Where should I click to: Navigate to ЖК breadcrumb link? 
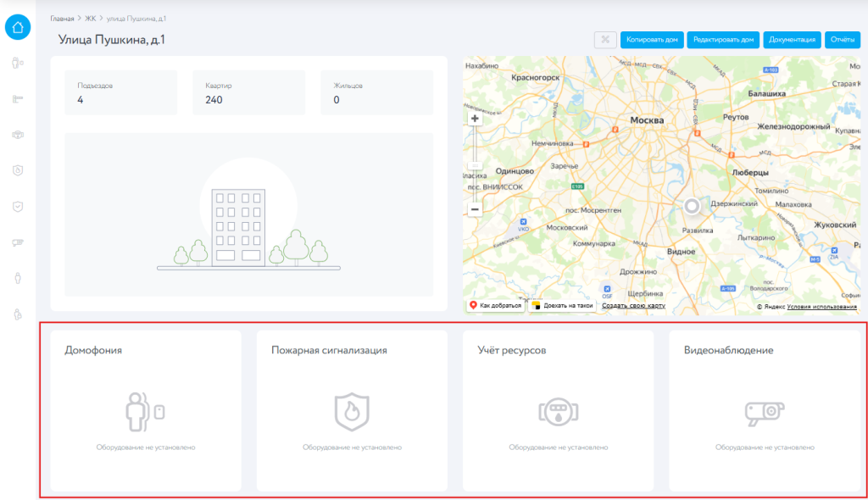(x=90, y=17)
